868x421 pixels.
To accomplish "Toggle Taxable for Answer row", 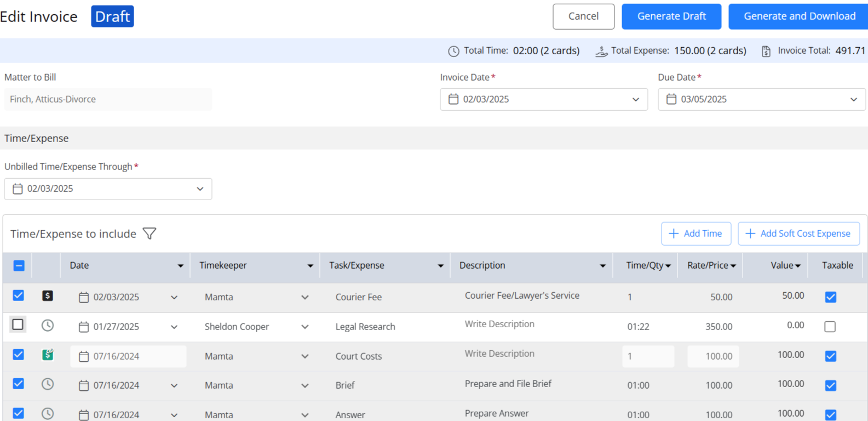I will tap(830, 415).
